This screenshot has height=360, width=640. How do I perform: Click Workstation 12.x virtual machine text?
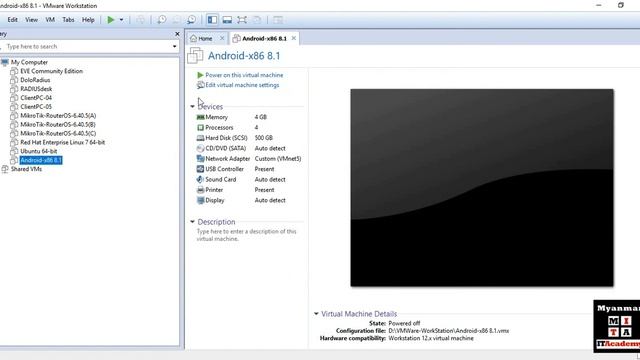[431, 338]
